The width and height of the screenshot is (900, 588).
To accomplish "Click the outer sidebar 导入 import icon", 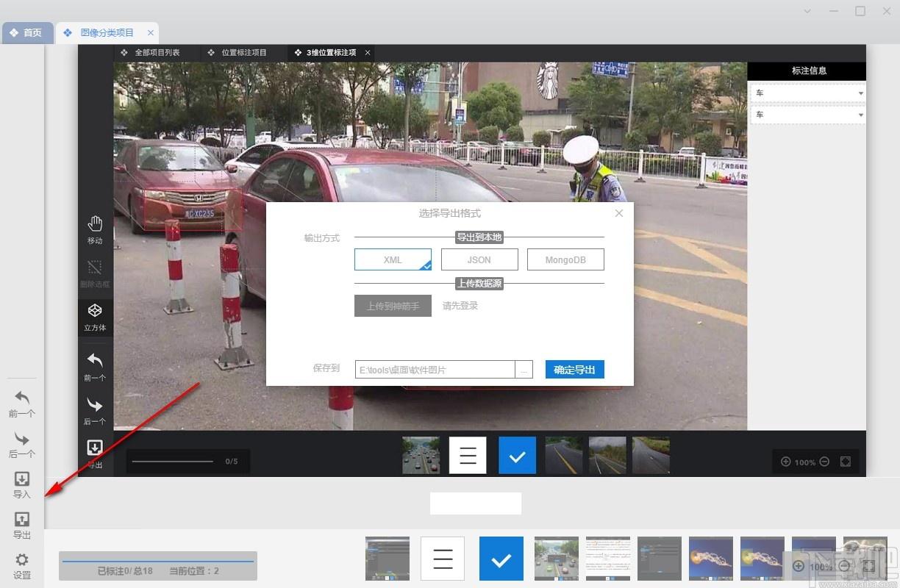I will (22, 485).
